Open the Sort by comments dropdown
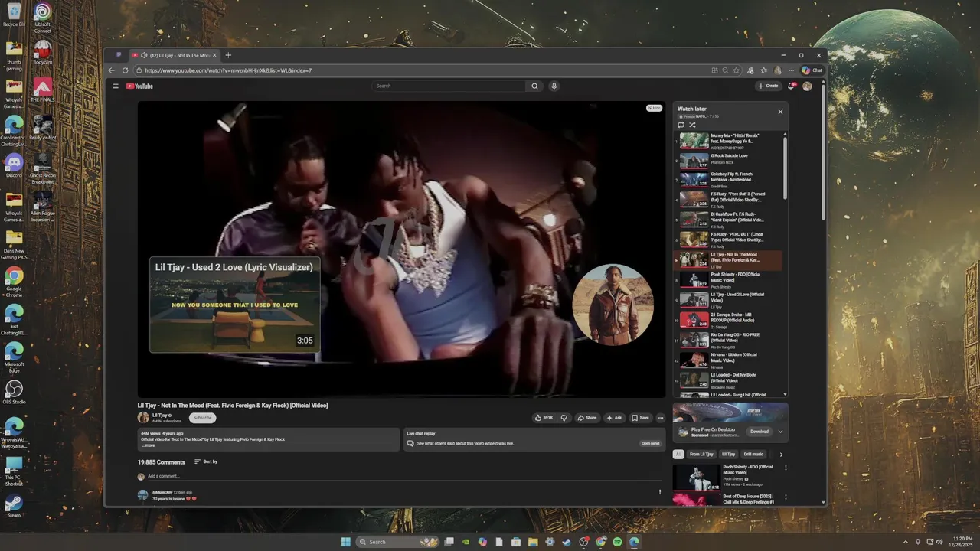The height and width of the screenshot is (551, 980). (206, 461)
